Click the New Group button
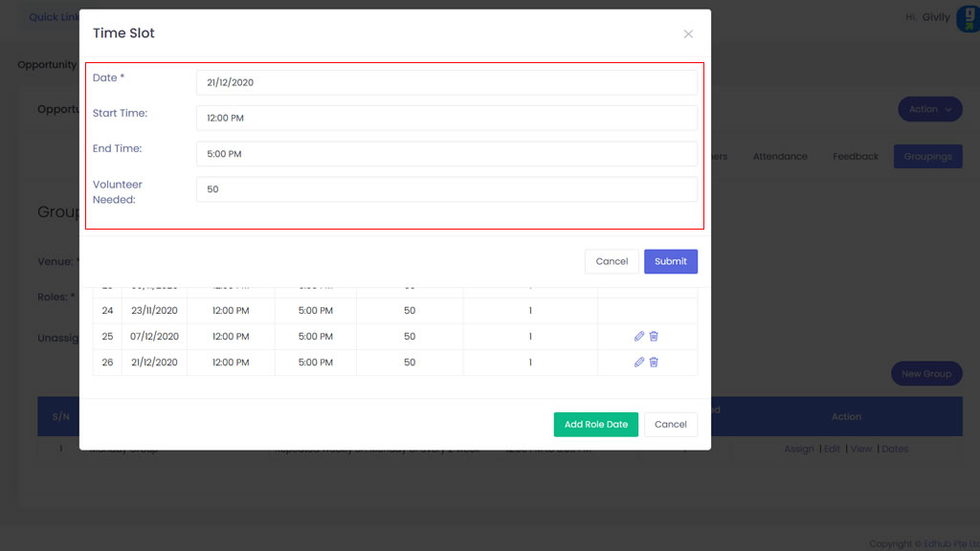Viewport: 980px width, 551px height. (x=925, y=374)
